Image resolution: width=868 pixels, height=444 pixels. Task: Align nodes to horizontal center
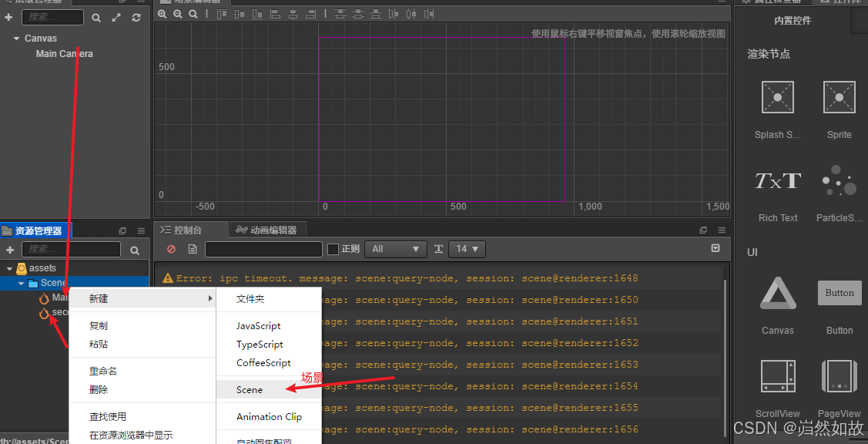293,14
